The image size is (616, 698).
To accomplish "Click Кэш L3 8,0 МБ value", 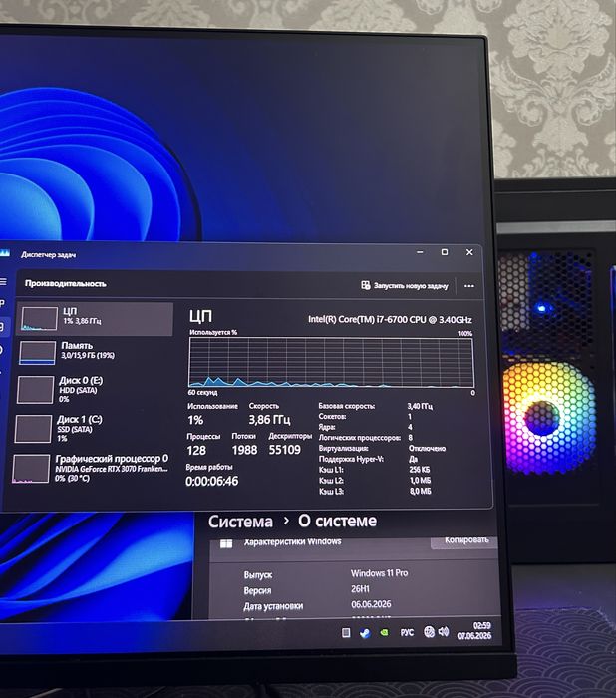I will (x=421, y=491).
